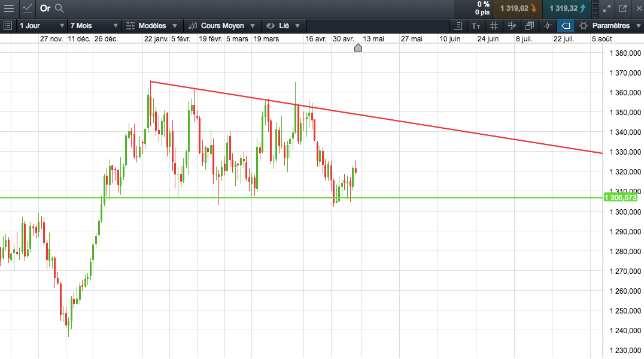Image resolution: width=644 pixels, height=359 pixels.
Task: Click the 24 juin date label
Action: (488, 38)
